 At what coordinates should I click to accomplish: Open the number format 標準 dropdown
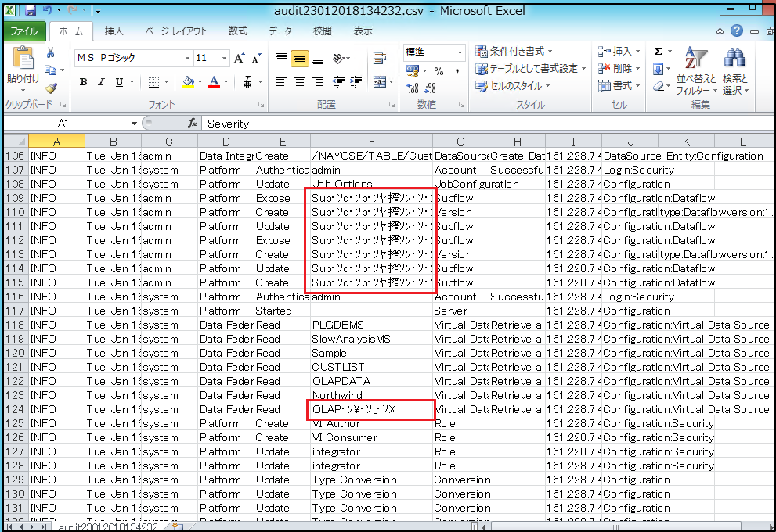click(x=460, y=52)
